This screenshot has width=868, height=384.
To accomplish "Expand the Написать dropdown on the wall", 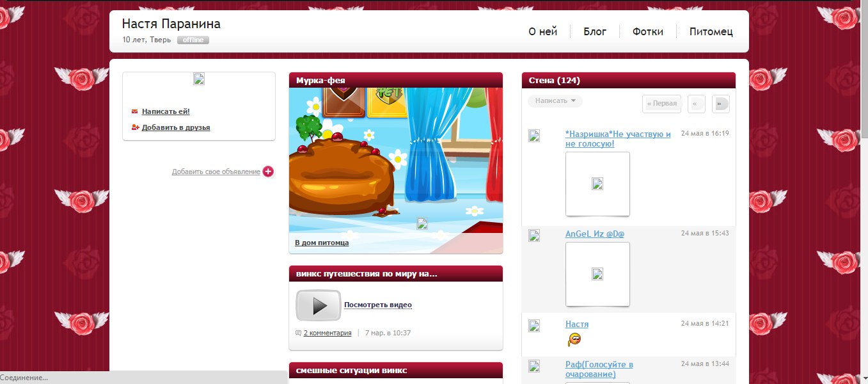I will click(555, 101).
